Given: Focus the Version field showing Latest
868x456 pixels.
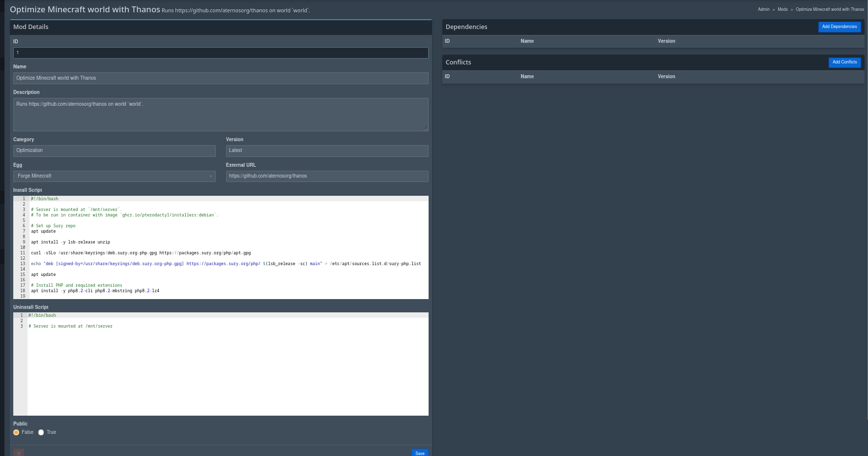Looking at the screenshot, I should [x=327, y=151].
